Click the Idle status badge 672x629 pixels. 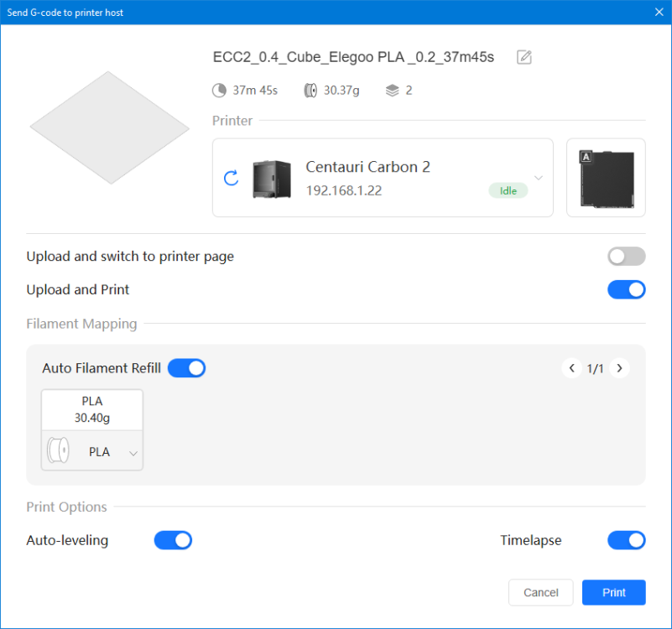508,190
